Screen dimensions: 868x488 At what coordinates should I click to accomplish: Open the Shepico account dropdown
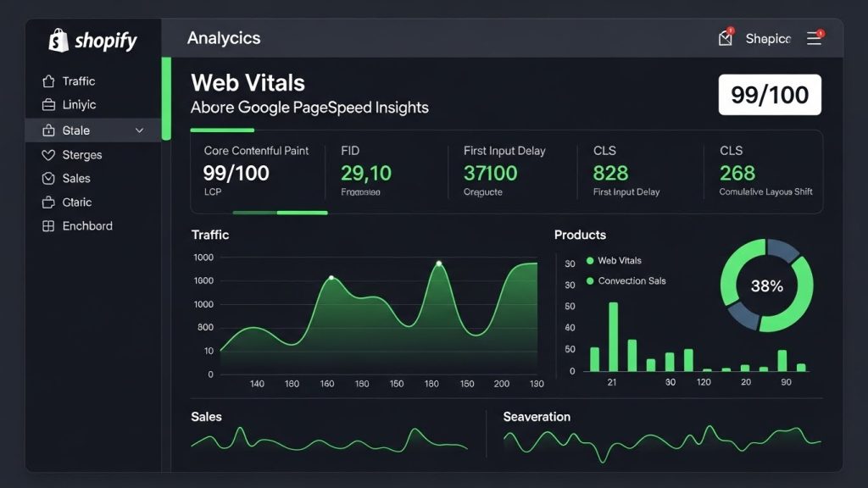[767, 38]
